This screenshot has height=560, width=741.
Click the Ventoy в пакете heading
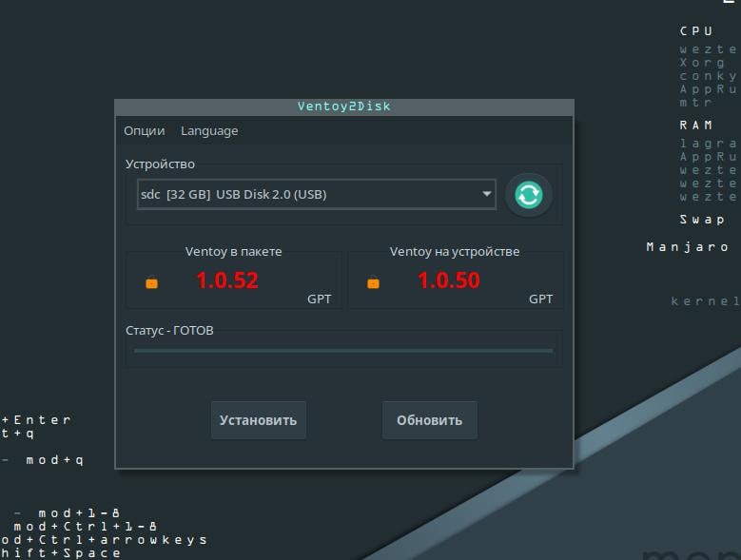[233, 252]
